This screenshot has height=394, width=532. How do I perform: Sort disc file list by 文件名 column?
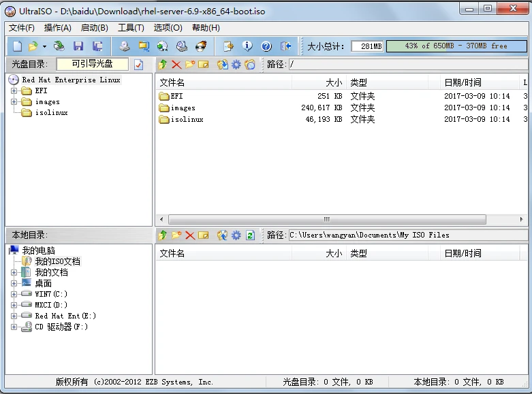(224, 82)
